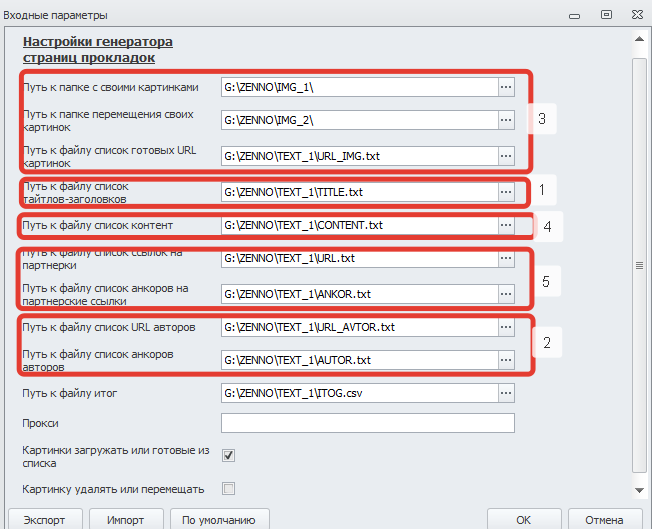Browse for the TITLE.txt file

click(x=505, y=191)
